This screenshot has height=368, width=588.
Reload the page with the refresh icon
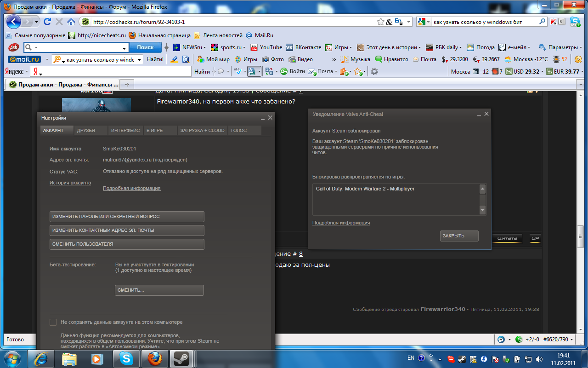pos(47,22)
